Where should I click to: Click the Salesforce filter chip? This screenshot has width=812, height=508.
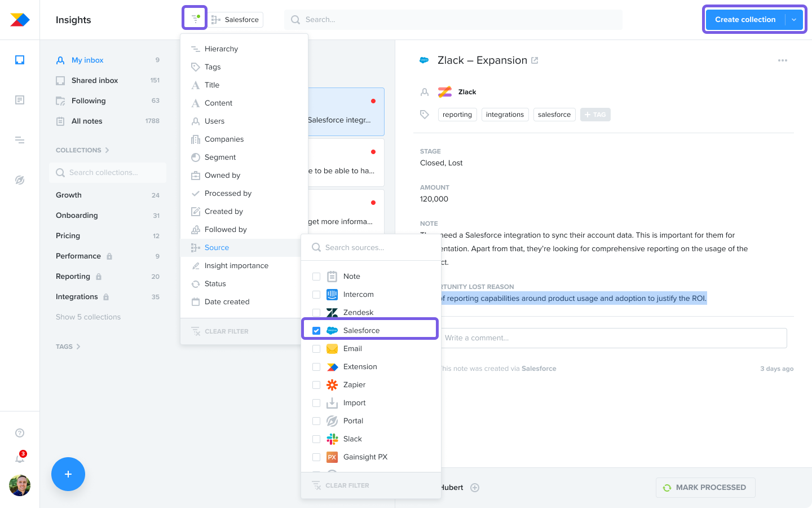236,20
